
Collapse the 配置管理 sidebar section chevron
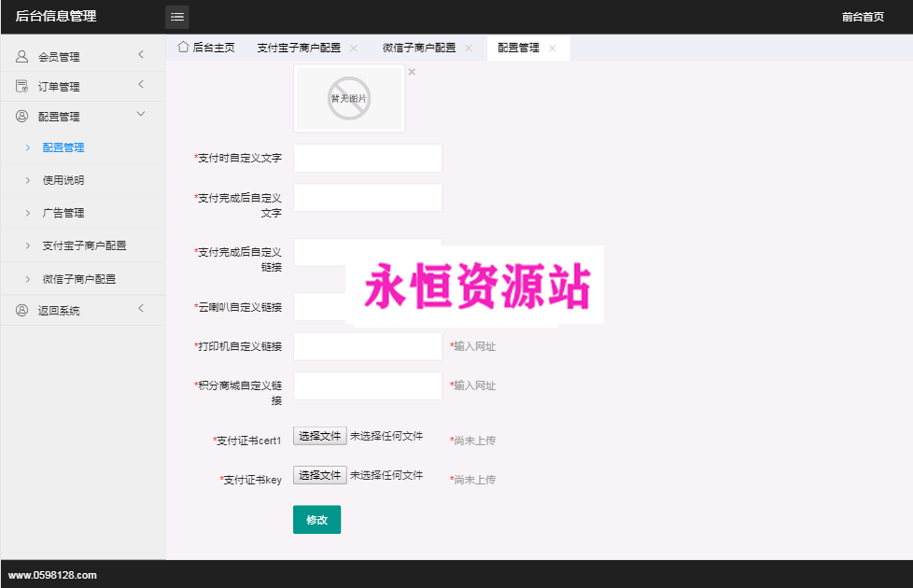141,115
